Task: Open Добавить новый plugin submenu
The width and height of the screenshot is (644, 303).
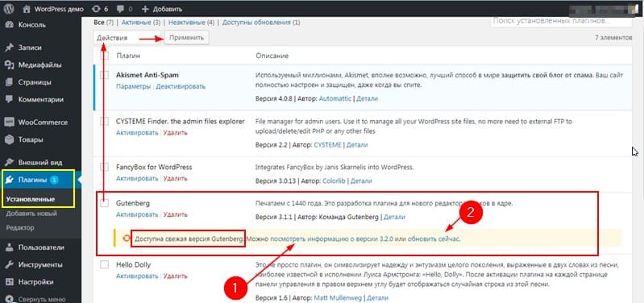Action: [x=31, y=214]
